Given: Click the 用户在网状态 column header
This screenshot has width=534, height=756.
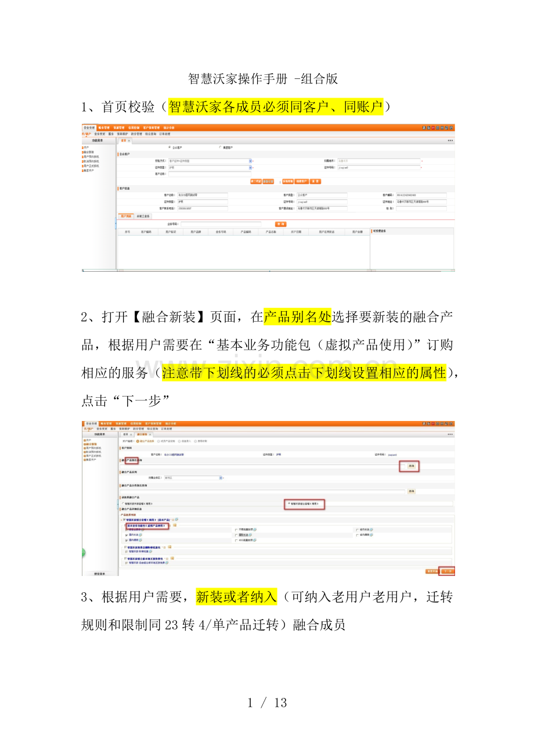Looking at the screenshot, I should click(327, 232).
